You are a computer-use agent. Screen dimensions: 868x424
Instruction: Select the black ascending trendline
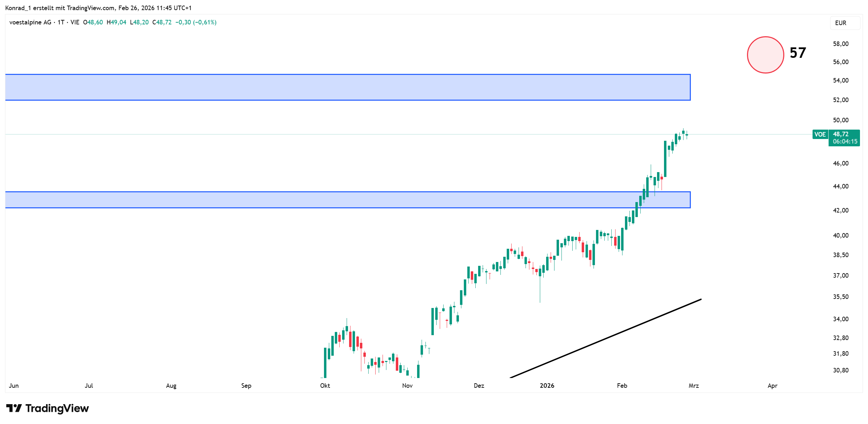click(605, 338)
